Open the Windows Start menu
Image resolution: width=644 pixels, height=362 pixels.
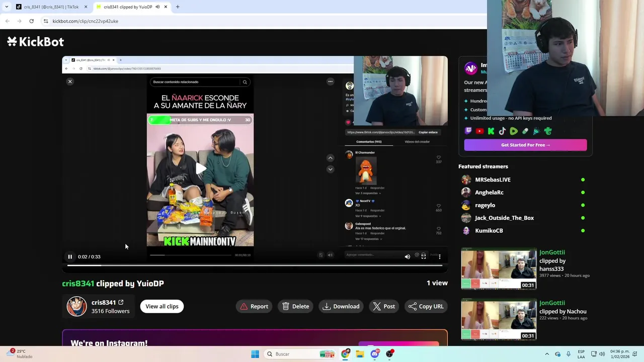pos(255,354)
